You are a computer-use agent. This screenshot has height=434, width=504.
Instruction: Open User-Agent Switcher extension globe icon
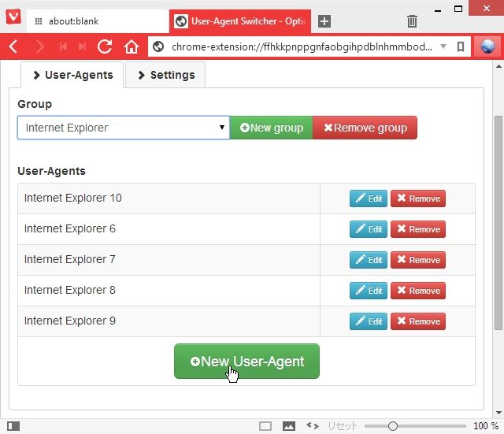[487, 46]
